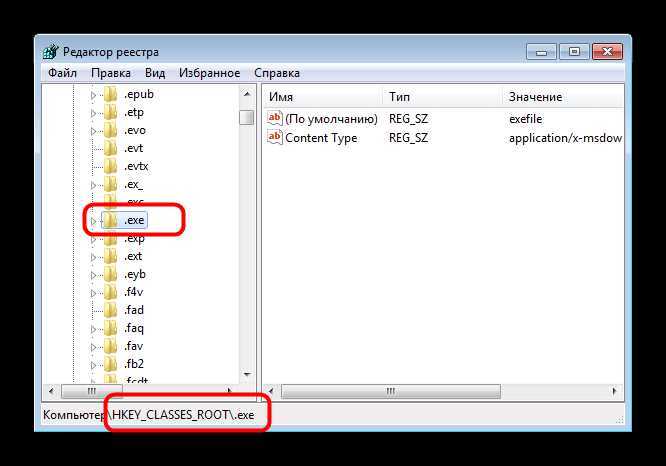
Task: Click the .epub key folder icon
Action: [x=110, y=94]
